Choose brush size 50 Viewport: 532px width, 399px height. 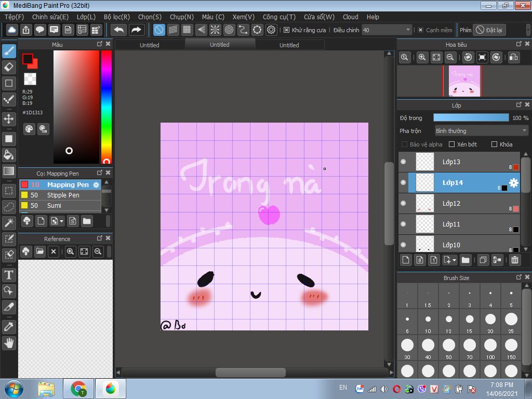pos(448,348)
